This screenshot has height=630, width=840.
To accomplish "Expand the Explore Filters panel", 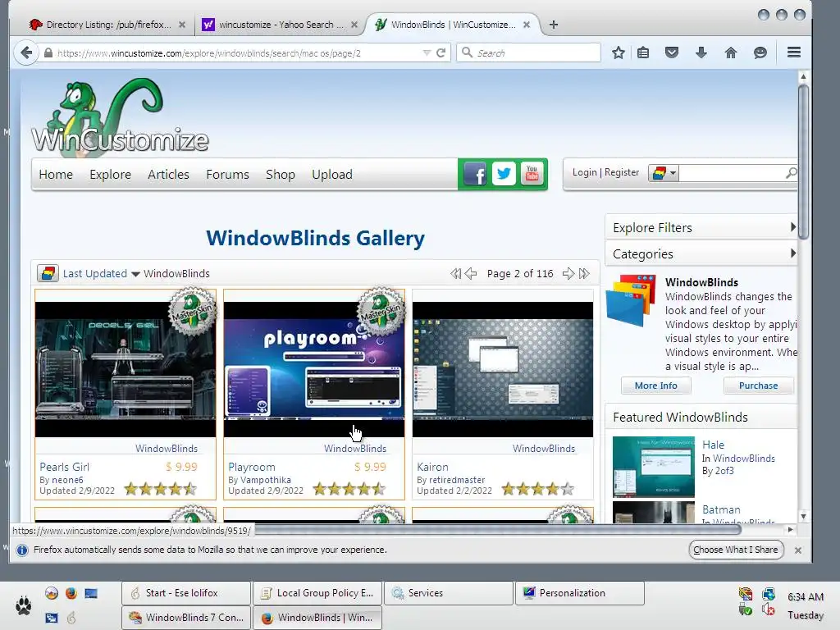I will pos(701,228).
